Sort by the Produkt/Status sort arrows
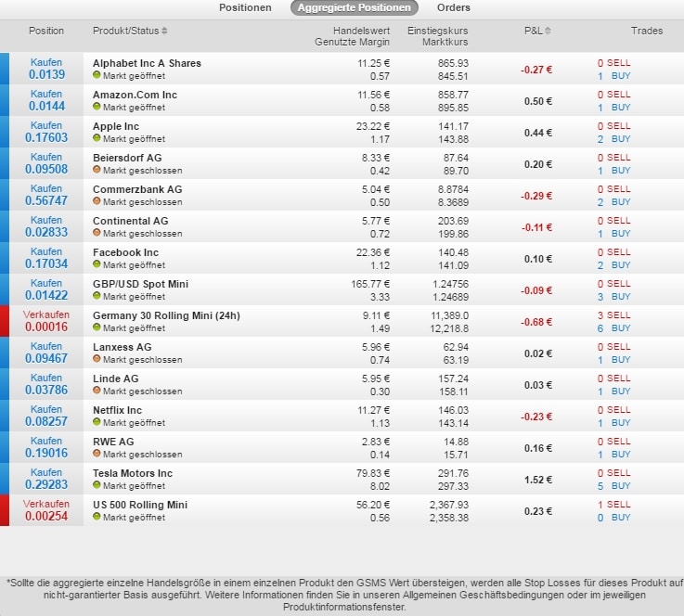This screenshot has width=684, height=616. (165, 31)
